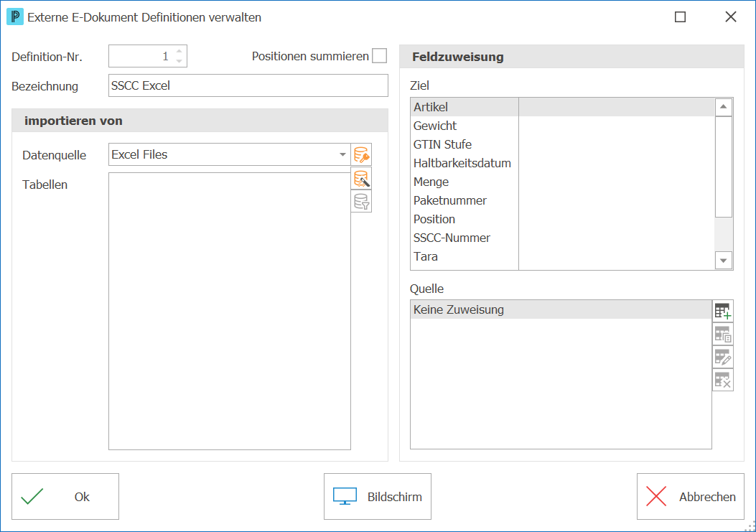Click the app logo in title bar
756x532 pixels.
coord(15,17)
